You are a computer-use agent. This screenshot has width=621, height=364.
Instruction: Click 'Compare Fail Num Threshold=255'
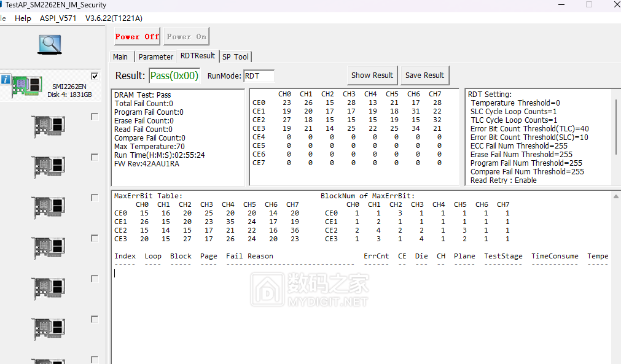pyautogui.click(x=527, y=172)
